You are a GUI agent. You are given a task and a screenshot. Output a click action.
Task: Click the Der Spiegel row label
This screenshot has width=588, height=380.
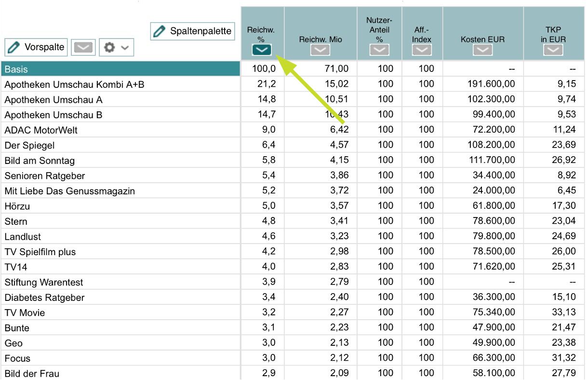click(x=29, y=146)
